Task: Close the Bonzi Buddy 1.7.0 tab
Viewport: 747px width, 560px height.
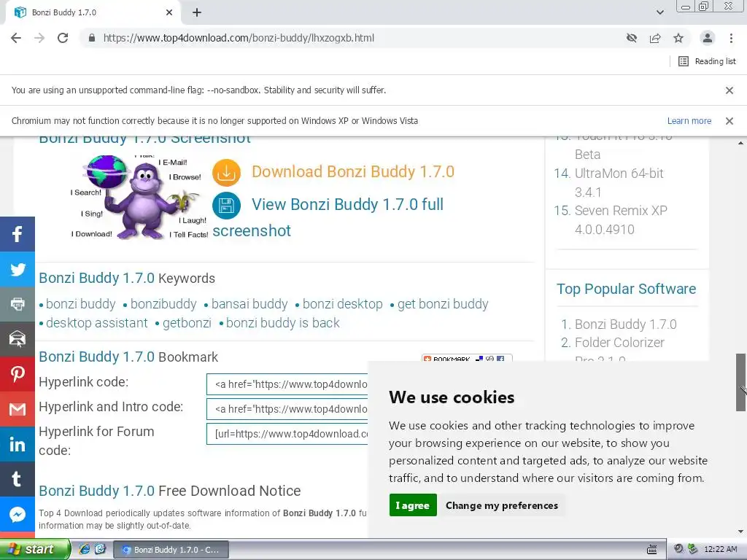Action: (169, 12)
